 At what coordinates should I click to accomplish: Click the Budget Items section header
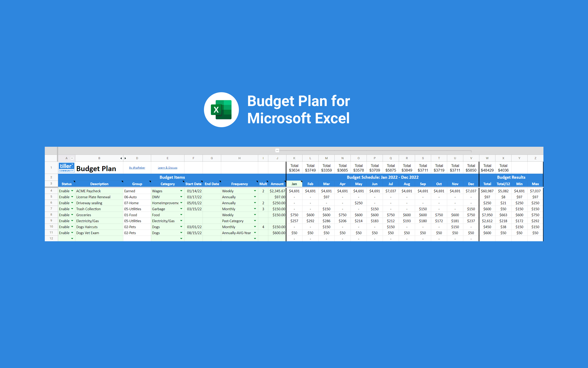(x=172, y=177)
